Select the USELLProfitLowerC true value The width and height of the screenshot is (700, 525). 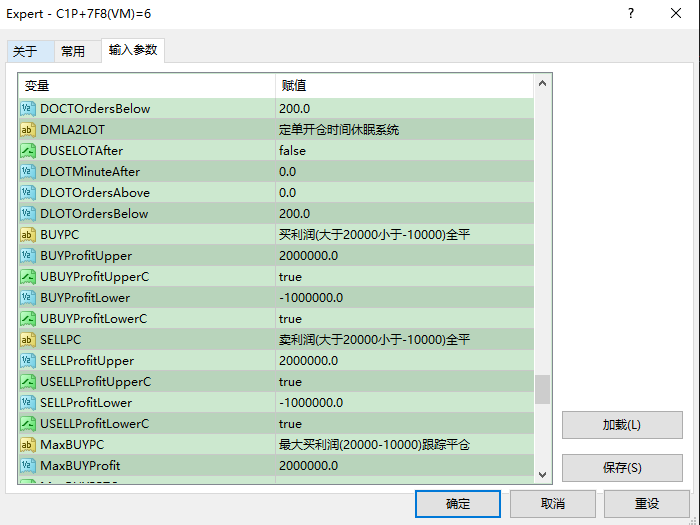click(x=290, y=423)
